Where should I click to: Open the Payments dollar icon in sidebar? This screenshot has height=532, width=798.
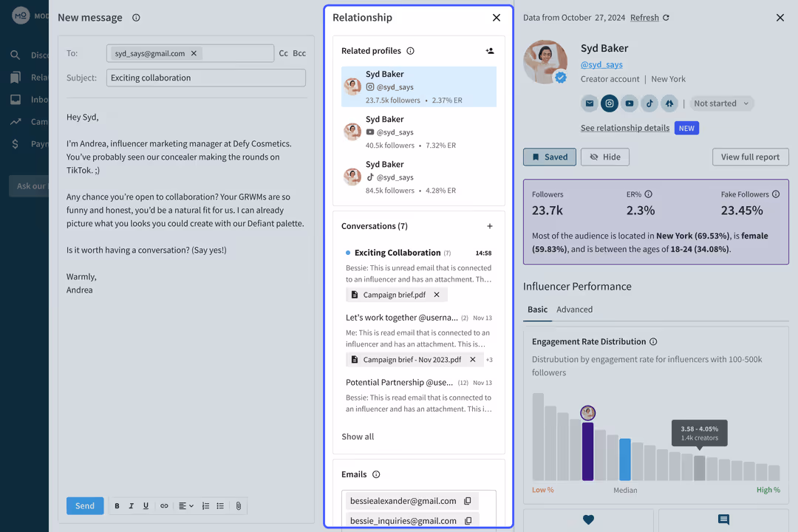16,144
